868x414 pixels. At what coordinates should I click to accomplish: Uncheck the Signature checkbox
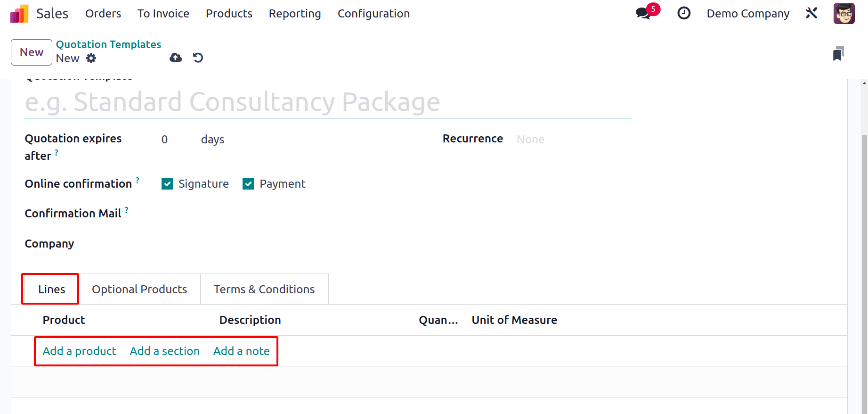(167, 184)
